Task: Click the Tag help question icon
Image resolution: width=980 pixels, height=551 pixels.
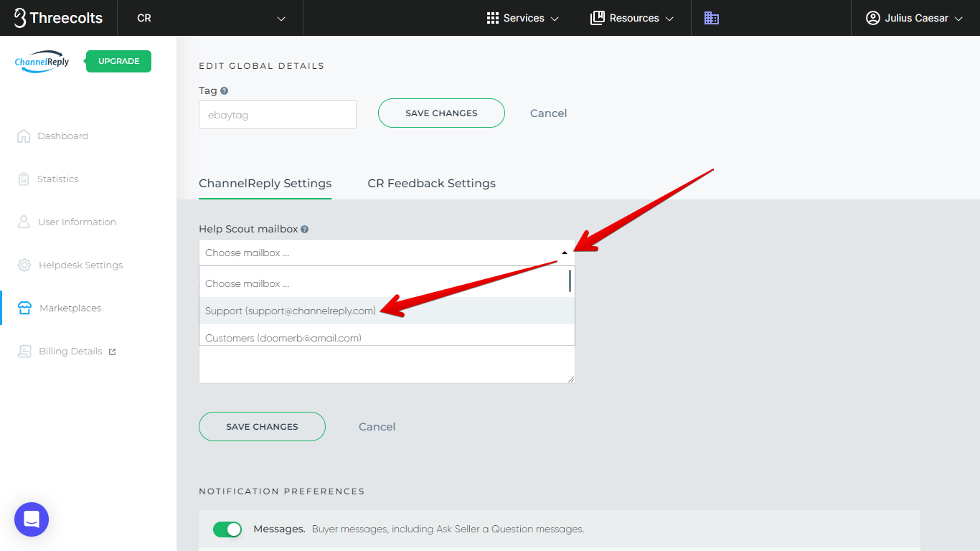Action: coord(225,91)
